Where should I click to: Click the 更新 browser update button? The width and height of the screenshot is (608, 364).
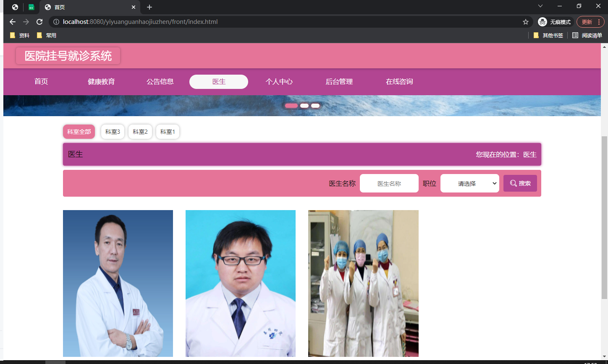click(x=590, y=22)
